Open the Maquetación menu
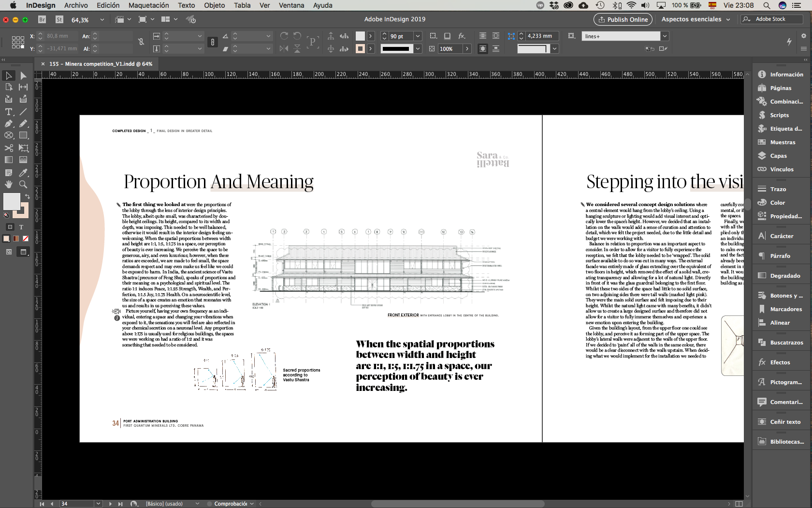 (x=148, y=5)
